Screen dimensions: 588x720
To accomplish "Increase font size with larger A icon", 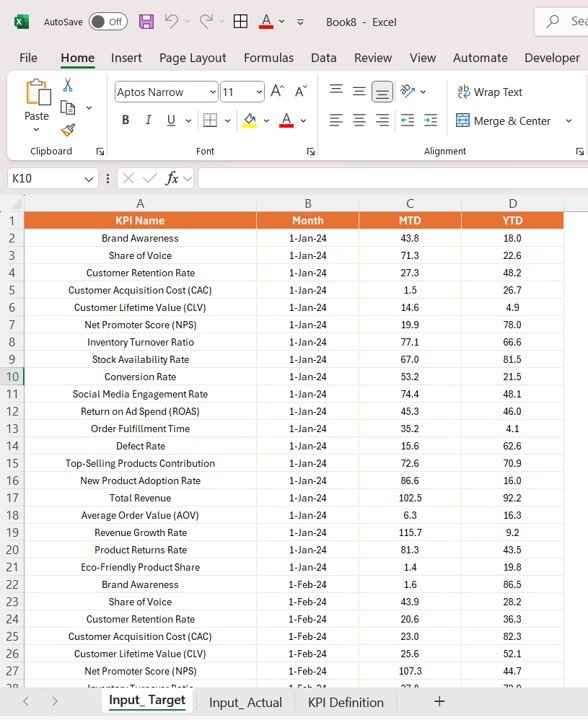I will coord(277,91).
